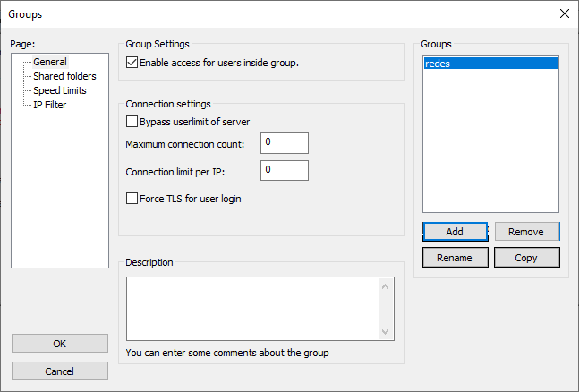Image resolution: width=579 pixels, height=392 pixels.
Task: Confirm with the OK button
Action: click(60, 344)
